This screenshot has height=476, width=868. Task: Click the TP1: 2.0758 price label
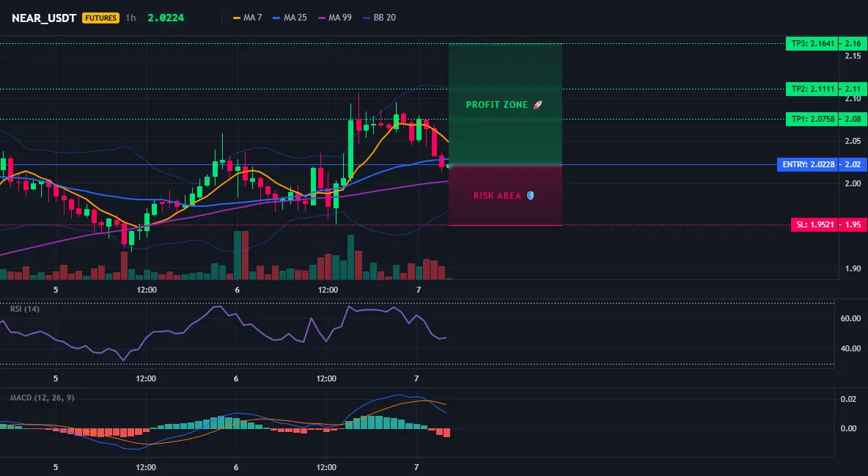click(x=812, y=119)
